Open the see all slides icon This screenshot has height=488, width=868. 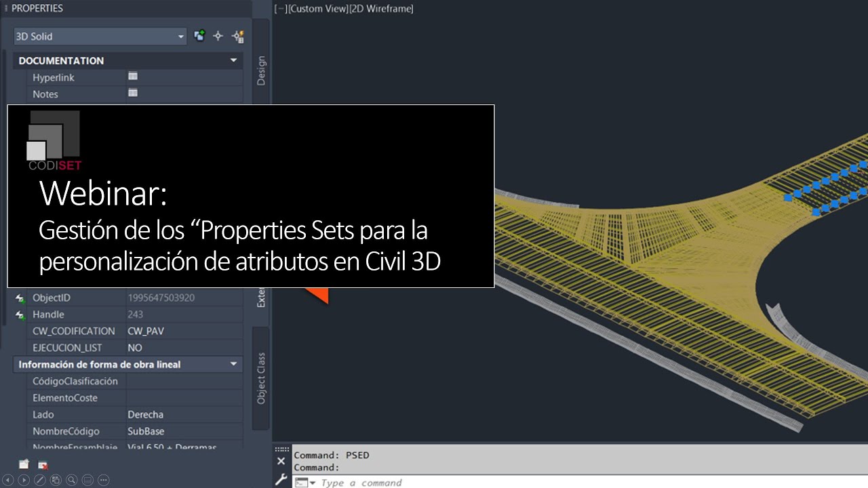point(56,480)
